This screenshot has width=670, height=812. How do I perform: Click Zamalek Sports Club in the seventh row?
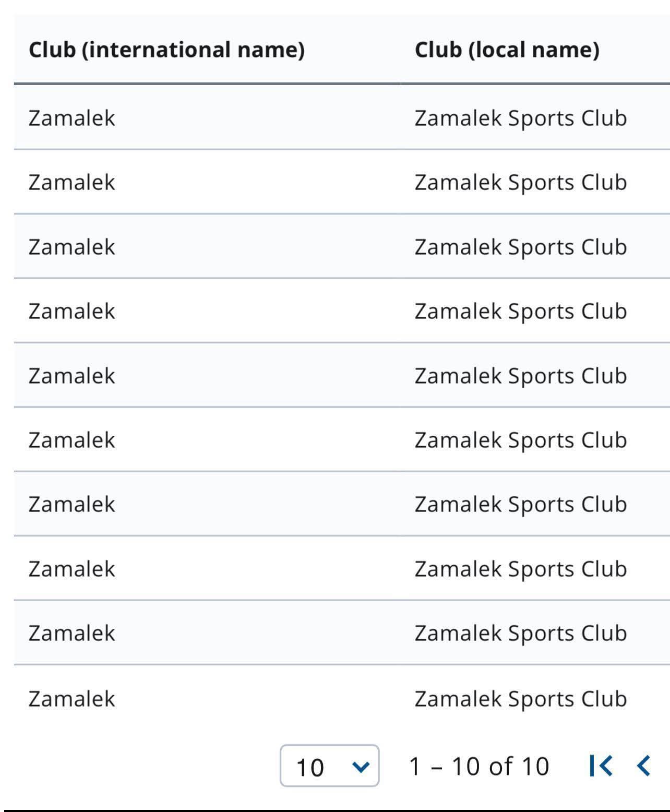520,504
